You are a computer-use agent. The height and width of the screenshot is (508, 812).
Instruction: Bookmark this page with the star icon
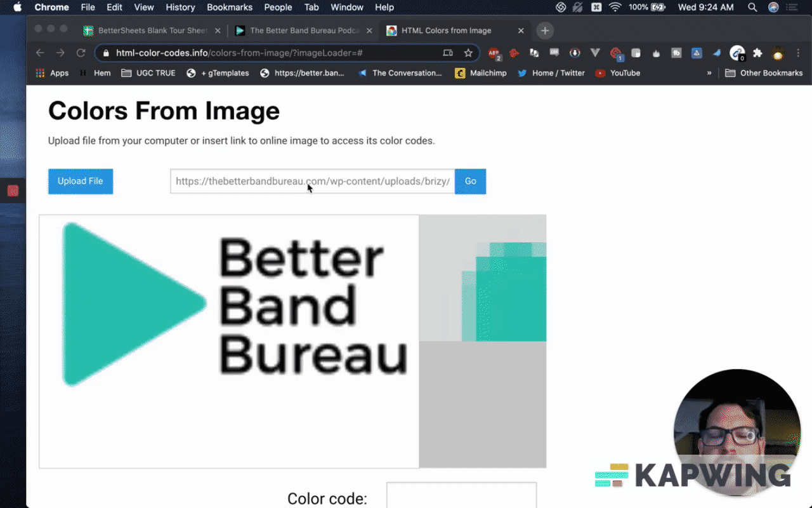[x=468, y=53]
